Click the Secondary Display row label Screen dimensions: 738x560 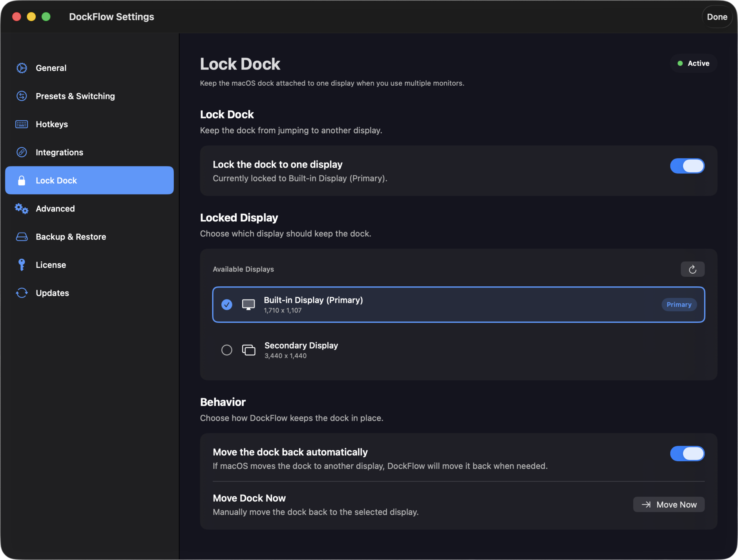301,346
